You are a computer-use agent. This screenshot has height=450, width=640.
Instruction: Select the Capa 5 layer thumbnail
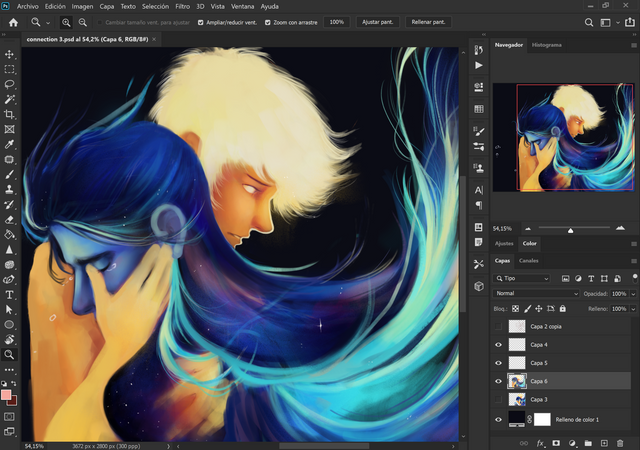[517, 362]
